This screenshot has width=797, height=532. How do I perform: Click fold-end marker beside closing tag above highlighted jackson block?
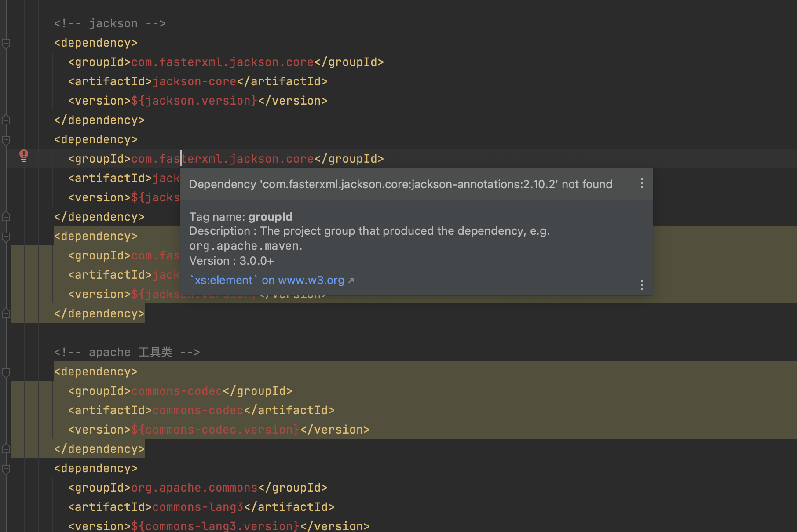[x=6, y=216]
